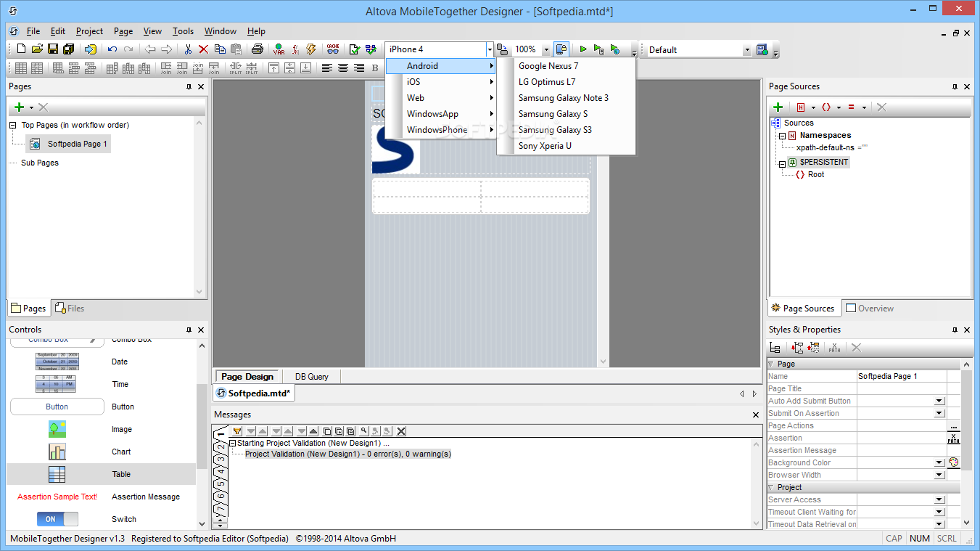Switch to the Files tab

[70, 309]
